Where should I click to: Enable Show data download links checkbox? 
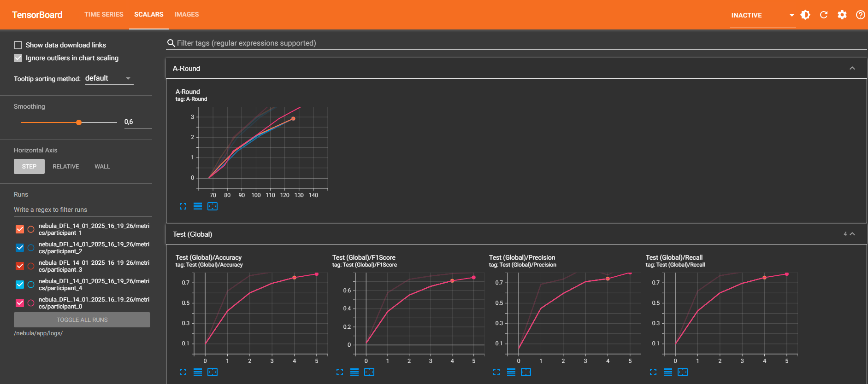click(x=18, y=45)
